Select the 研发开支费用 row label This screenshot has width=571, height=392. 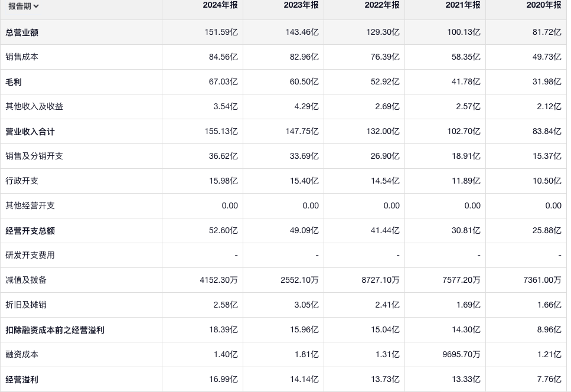tap(30, 256)
